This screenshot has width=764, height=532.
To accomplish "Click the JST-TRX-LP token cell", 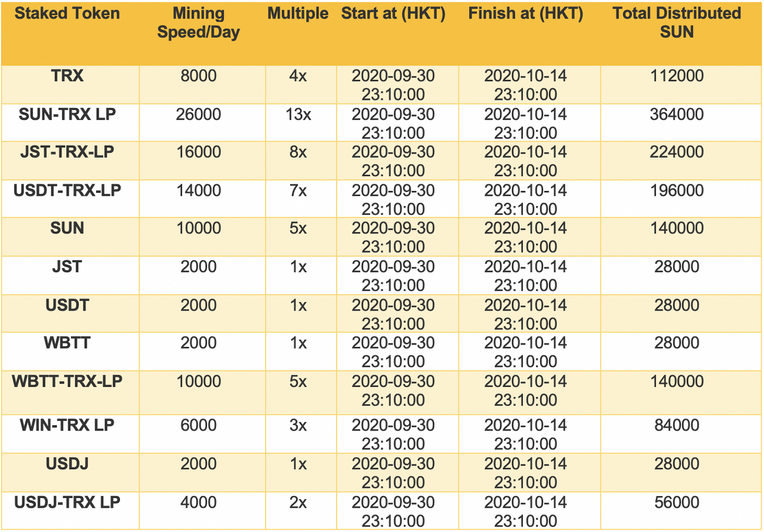I will coord(67,152).
